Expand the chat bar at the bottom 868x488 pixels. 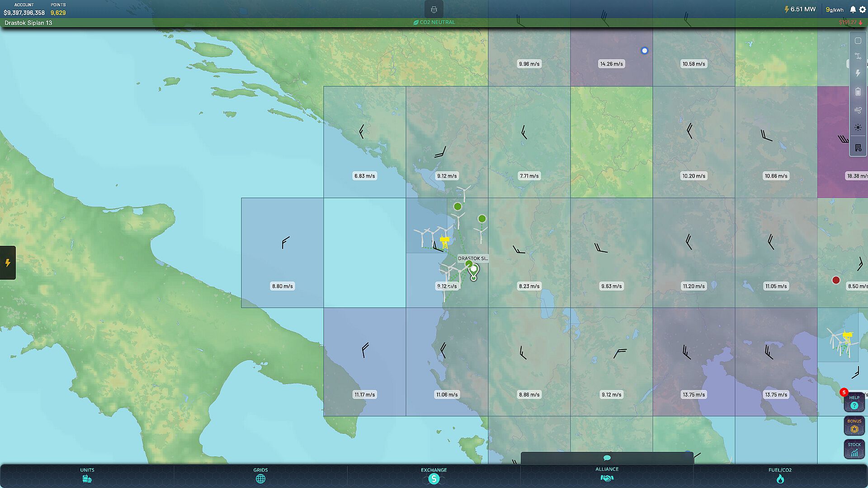(x=607, y=458)
